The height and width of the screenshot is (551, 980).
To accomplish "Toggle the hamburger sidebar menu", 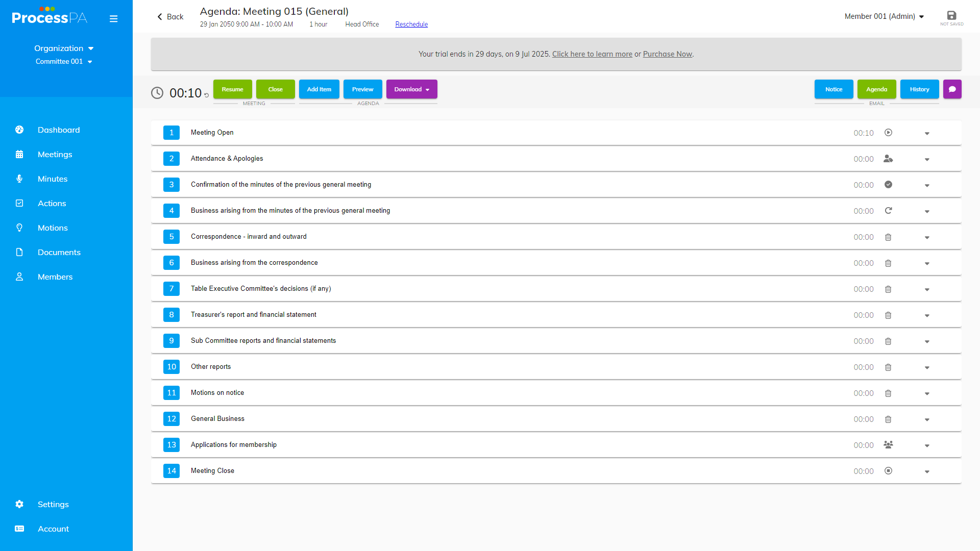I will (x=113, y=19).
